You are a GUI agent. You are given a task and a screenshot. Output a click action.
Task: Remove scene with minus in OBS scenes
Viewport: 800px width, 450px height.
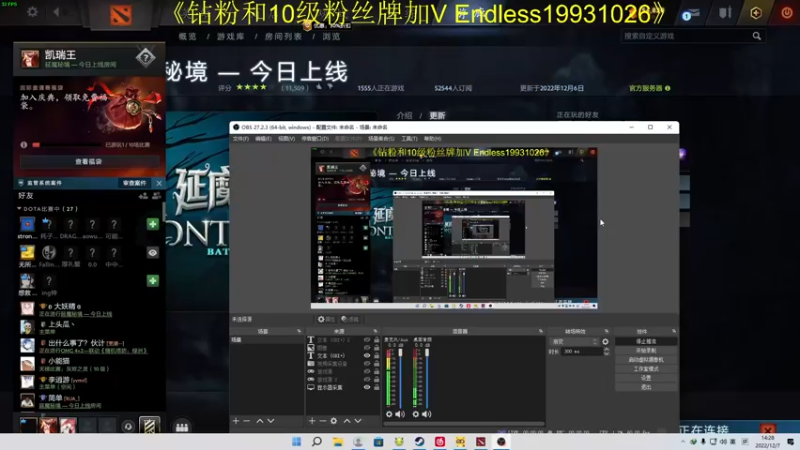pyautogui.click(x=246, y=421)
